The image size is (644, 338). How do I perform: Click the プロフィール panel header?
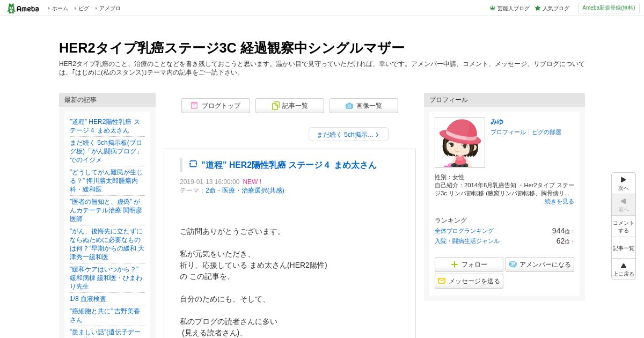(x=504, y=100)
